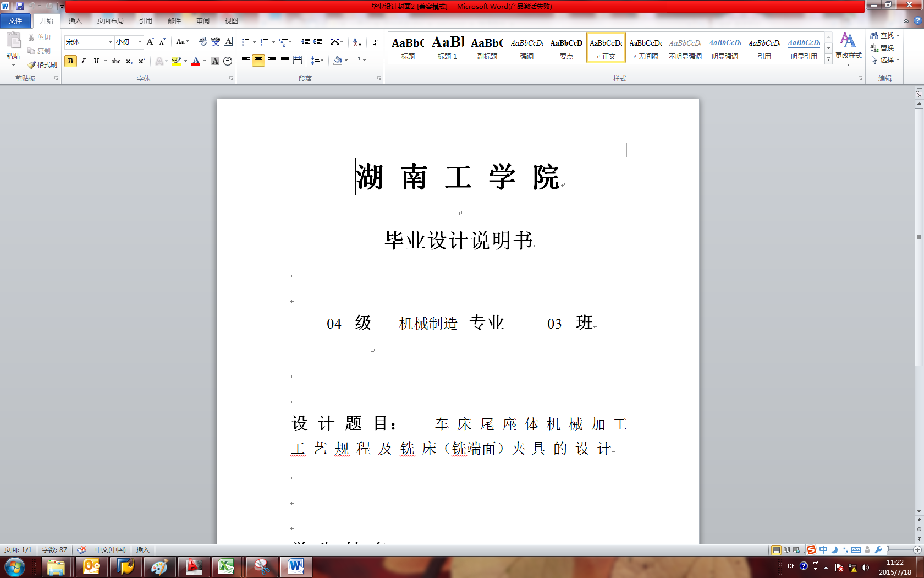The image size is (924, 578).
Task: Open the File tab
Action: [15, 21]
